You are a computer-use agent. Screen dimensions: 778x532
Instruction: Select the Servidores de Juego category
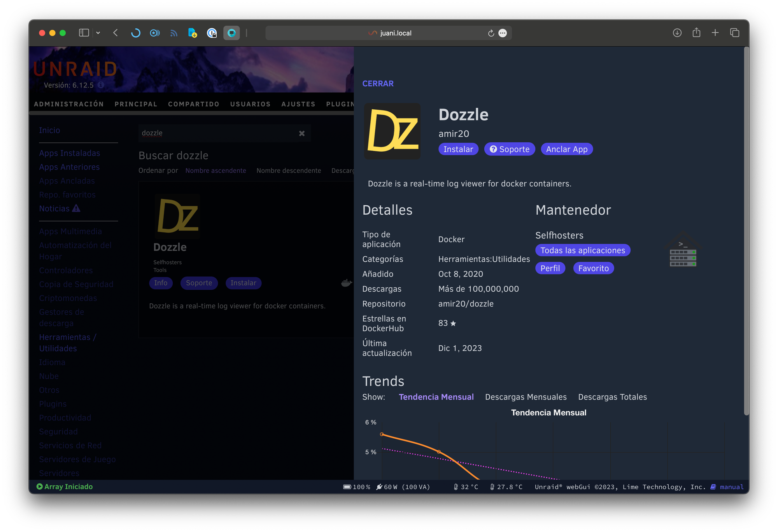(x=77, y=459)
